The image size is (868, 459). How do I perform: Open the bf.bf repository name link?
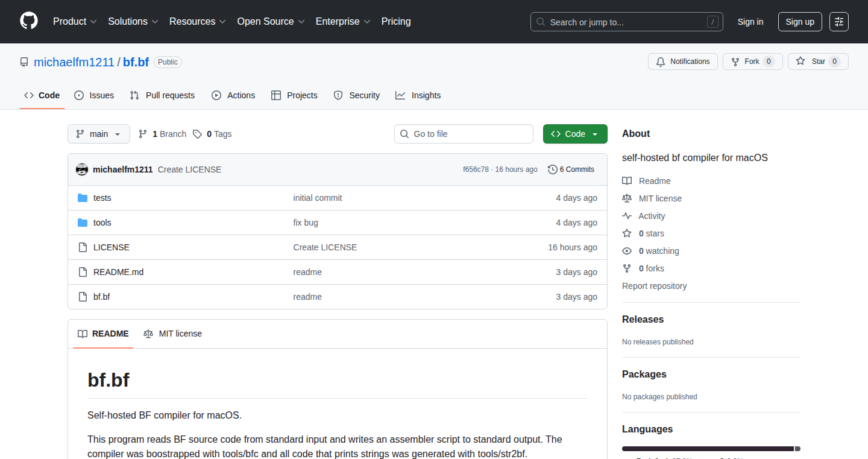coord(136,62)
